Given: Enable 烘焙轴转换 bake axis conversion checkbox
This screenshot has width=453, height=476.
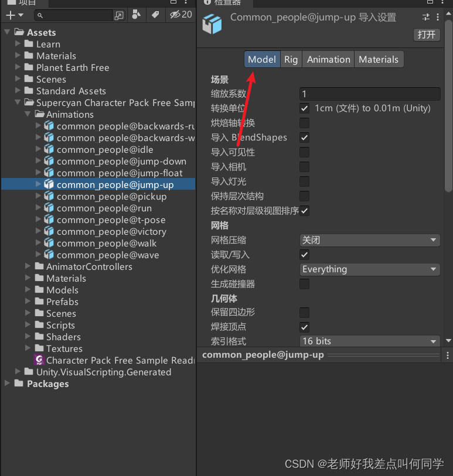Looking at the screenshot, I should click(304, 123).
